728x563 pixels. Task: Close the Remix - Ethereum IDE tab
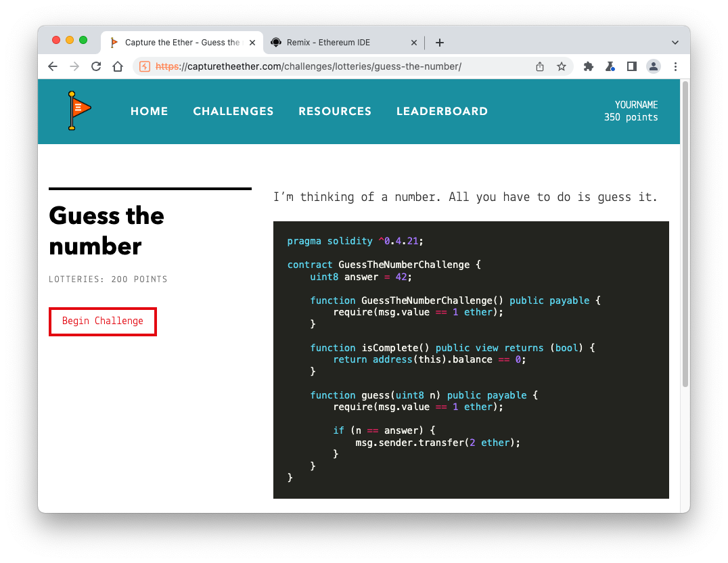pyautogui.click(x=413, y=43)
